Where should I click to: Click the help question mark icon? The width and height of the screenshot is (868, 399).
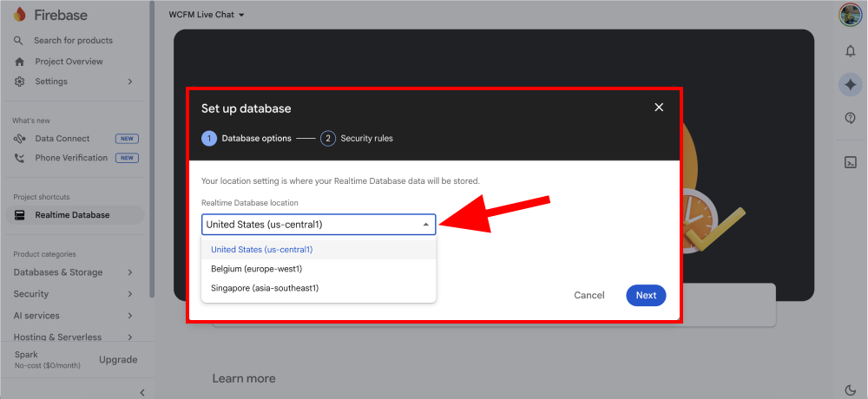(x=851, y=119)
